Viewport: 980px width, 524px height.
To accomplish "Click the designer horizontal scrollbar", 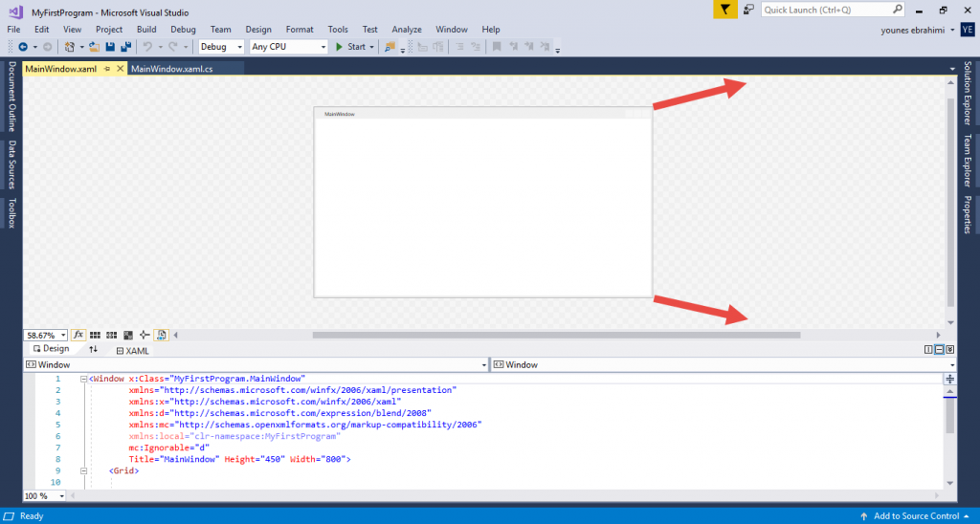I will click(555, 336).
